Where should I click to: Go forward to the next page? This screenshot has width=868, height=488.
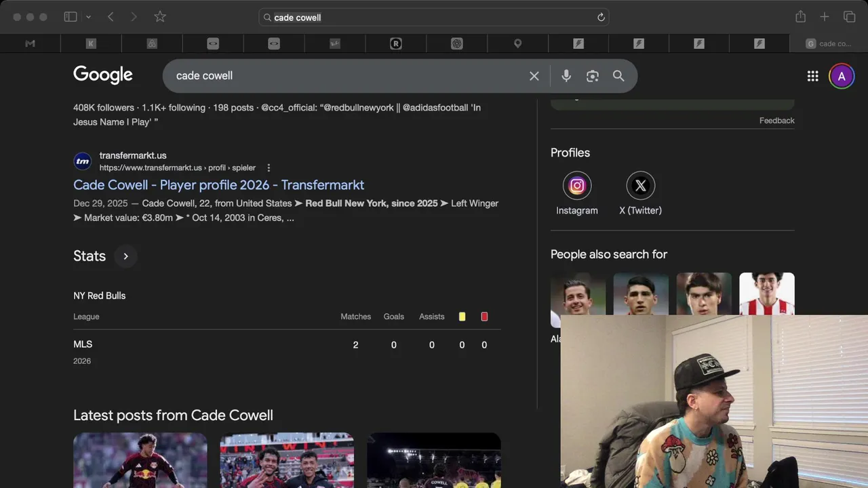[134, 17]
